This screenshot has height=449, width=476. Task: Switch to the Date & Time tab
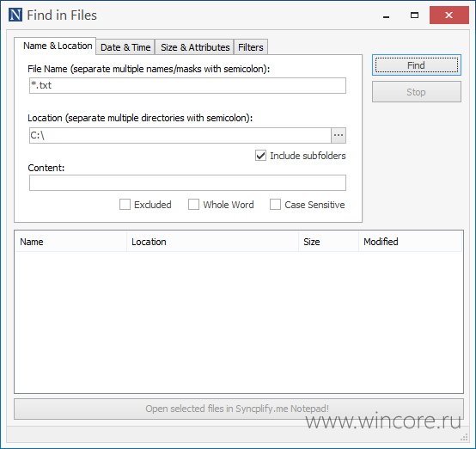(125, 47)
